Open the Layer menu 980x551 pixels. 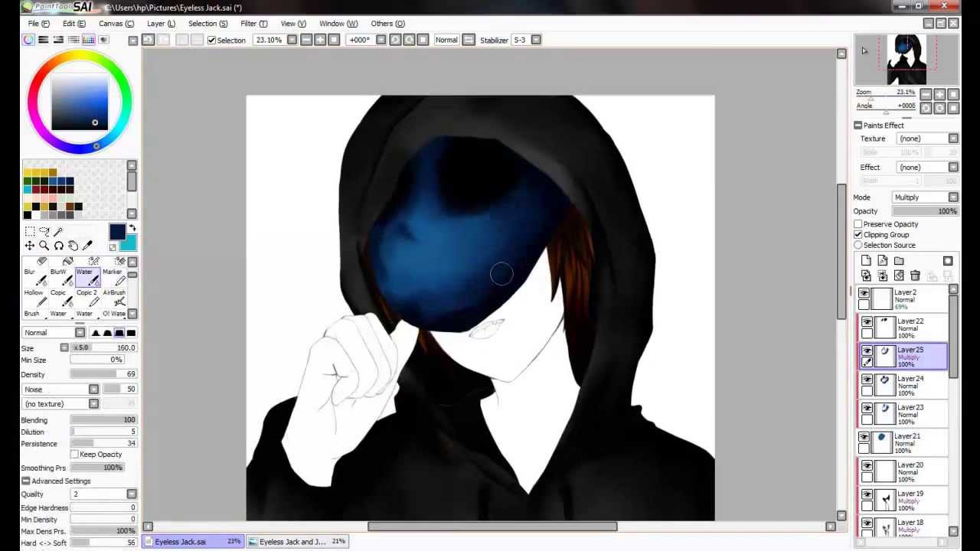[x=161, y=24]
